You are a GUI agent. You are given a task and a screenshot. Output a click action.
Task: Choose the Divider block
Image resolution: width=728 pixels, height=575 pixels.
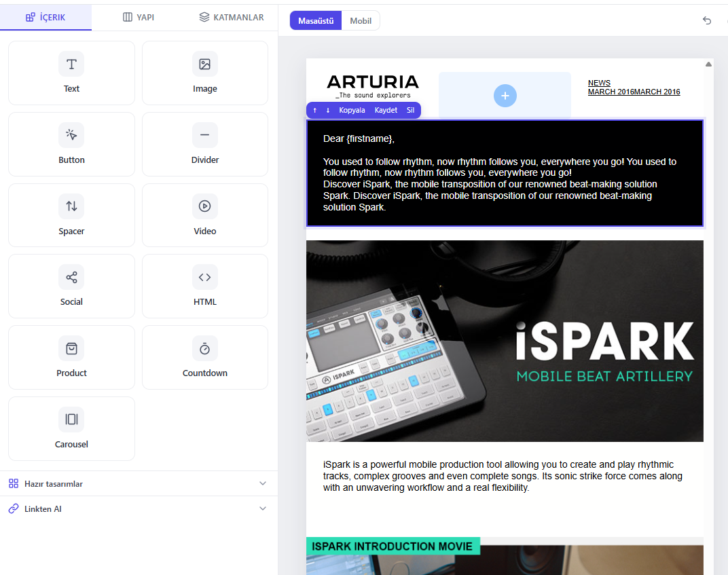pyautogui.click(x=205, y=145)
